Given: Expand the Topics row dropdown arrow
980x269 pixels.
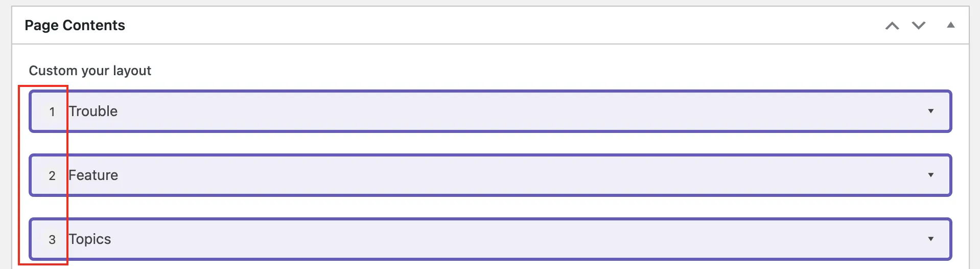Looking at the screenshot, I should pyautogui.click(x=930, y=239).
